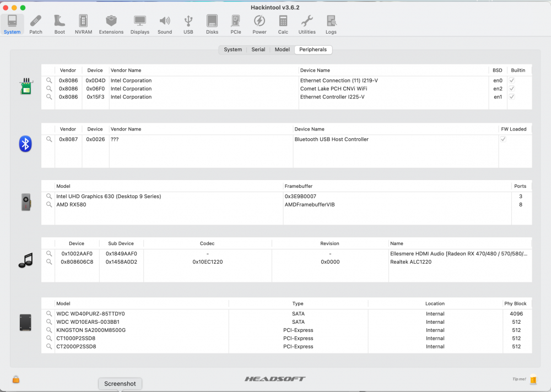Screen dimensions: 551x392
Task: Click magnifier for Ethernet Controller I225-V row
Action: click(x=49, y=96)
